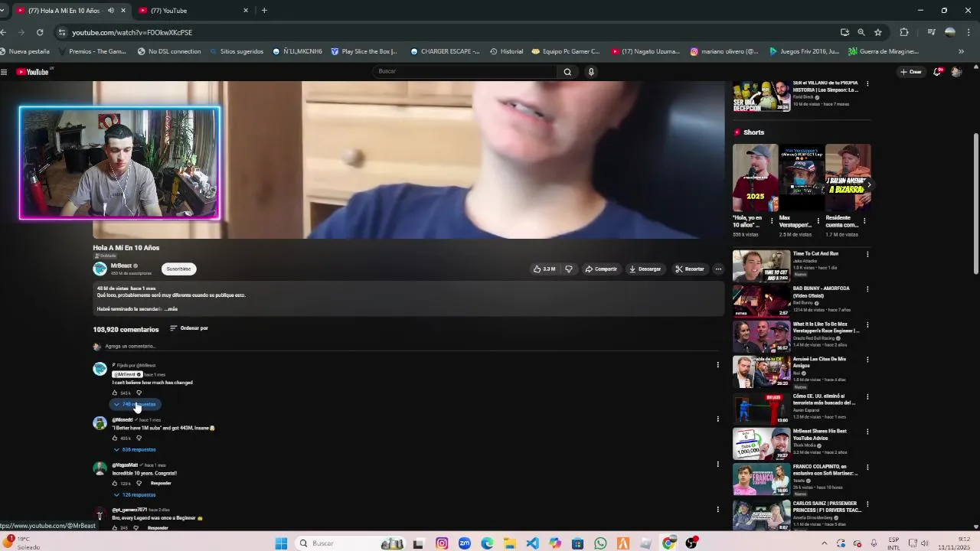The image size is (980, 551).
Task: Open Visual Studio Code from the taskbar
Action: point(532,543)
